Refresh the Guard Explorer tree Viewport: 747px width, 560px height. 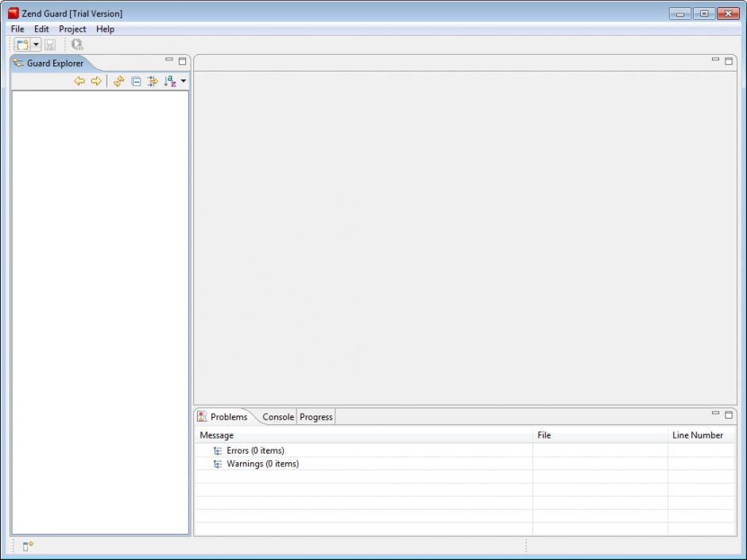point(118,82)
